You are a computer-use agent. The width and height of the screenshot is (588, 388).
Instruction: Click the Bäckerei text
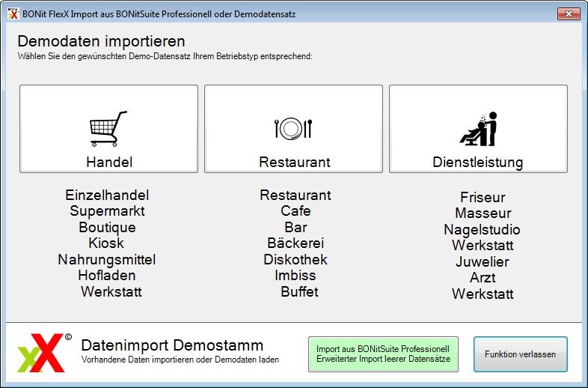pos(295,243)
